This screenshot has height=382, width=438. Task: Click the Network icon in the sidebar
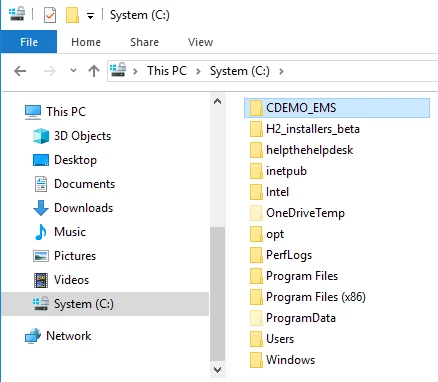[x=33, y=336]
